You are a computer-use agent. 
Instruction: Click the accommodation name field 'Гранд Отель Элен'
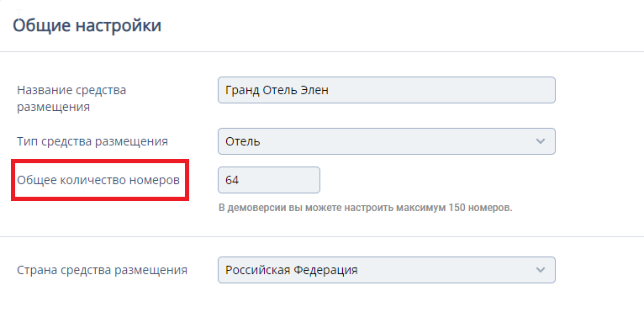[x=387, y=90]
